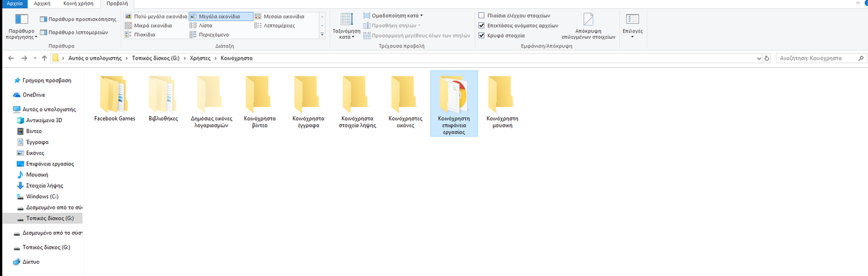Open Αντικείμενα 3D in sidebar
The height and width of the screenshot is (276, 868).
coord(44,120)
